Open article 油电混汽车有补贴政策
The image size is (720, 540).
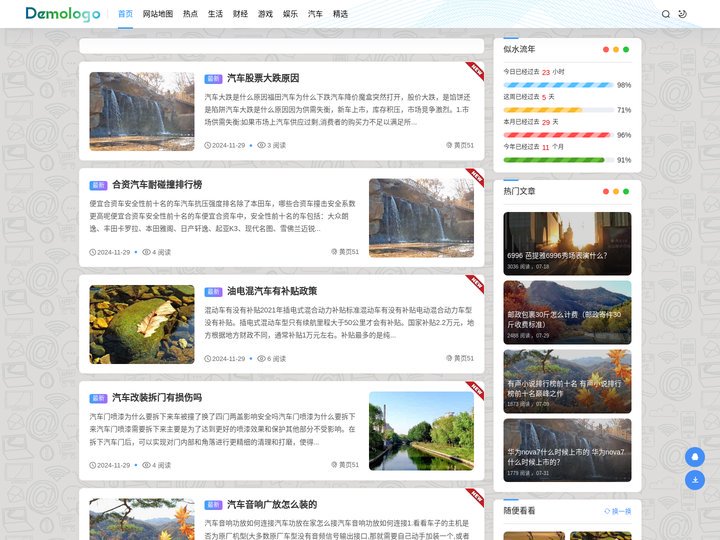point(272,291)
